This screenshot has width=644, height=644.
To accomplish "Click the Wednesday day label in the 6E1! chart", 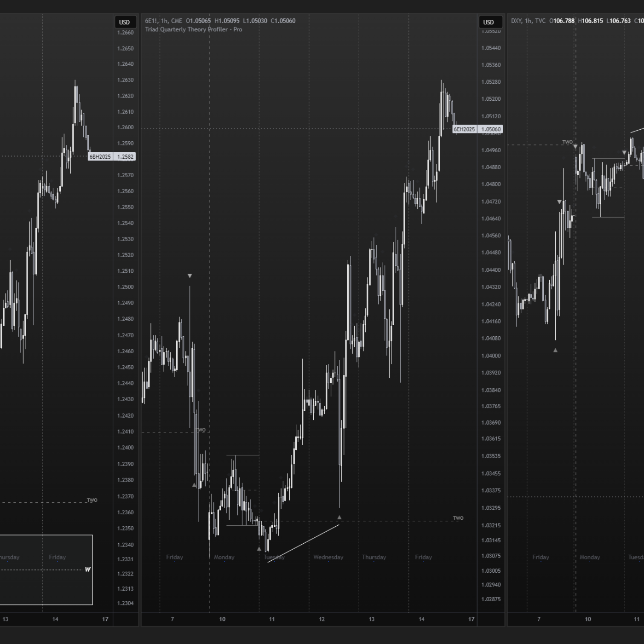I will coord(328,557).
